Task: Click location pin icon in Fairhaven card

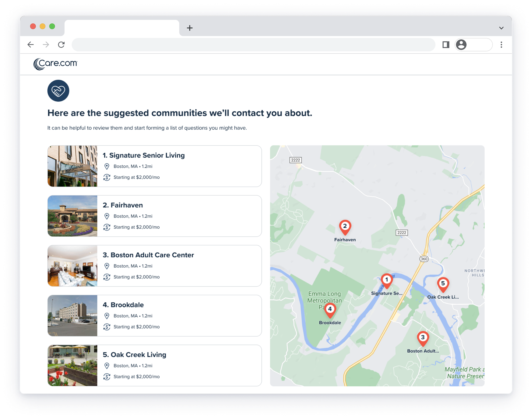Action: point(107,216)
